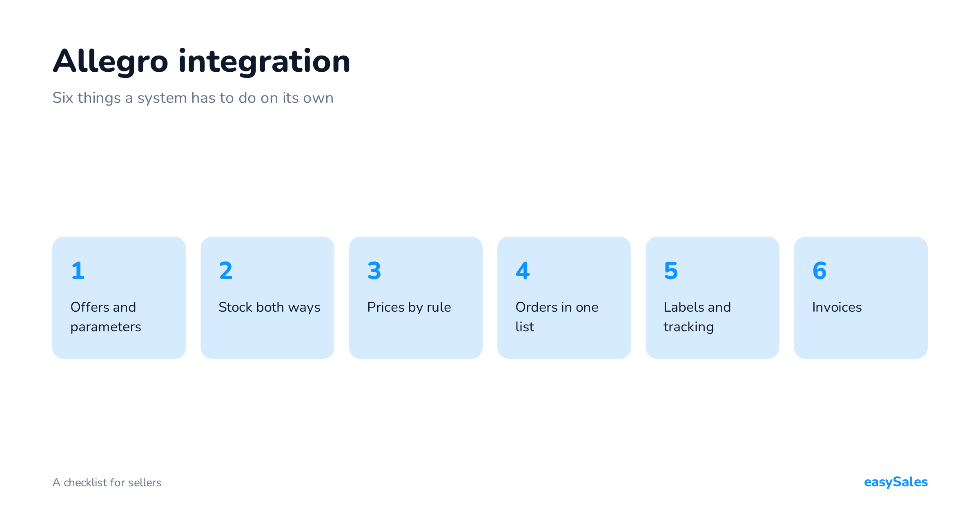Screen dimensions: 980x514
Task: Click the easySales logo
Action: [x=896, y=482]
